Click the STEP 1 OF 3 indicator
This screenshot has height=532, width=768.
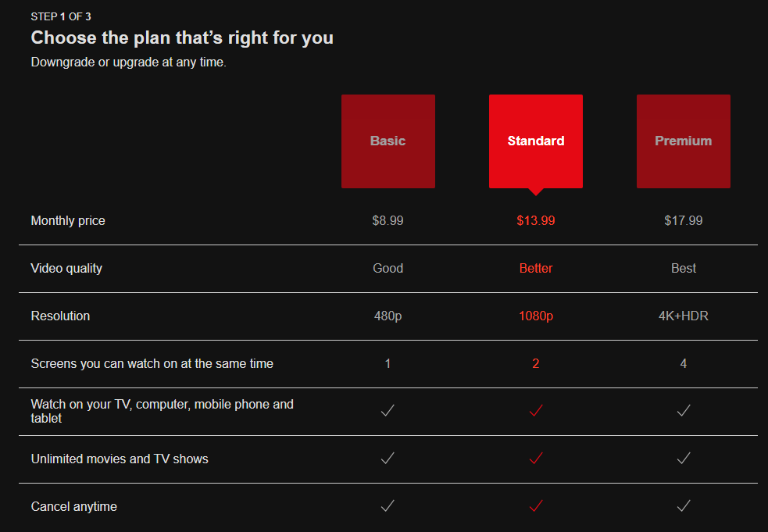(x=61, y=16)
